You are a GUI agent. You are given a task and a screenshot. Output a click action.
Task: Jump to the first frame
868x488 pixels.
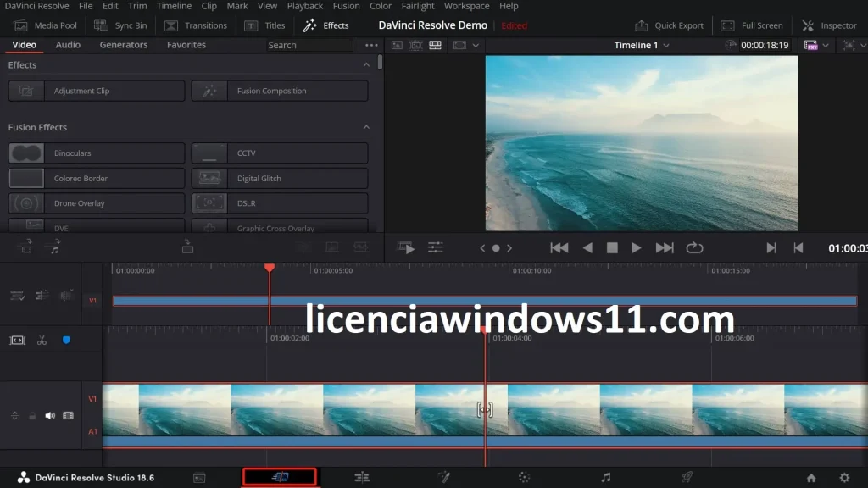[x=559, y=248]
